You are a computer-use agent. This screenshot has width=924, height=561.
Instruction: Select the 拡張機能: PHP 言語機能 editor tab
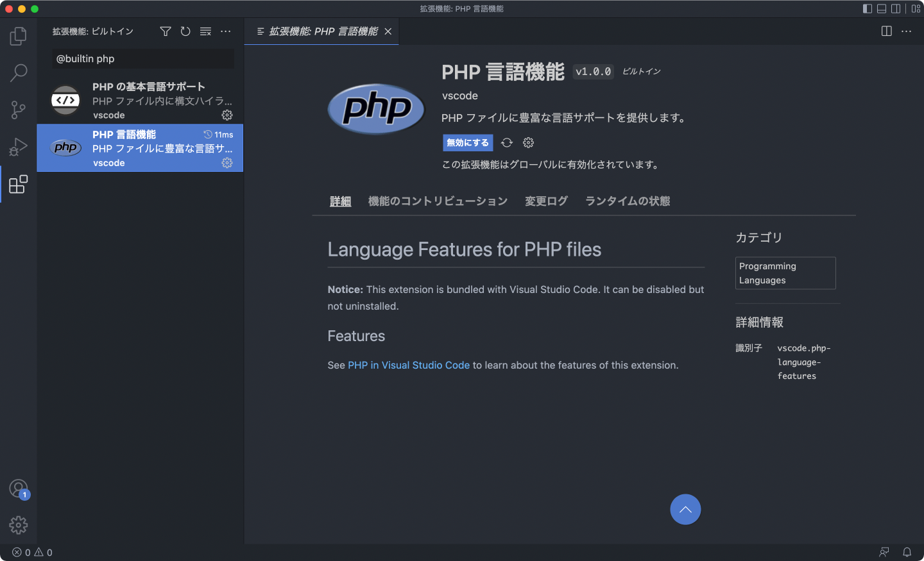pos(321,31)
